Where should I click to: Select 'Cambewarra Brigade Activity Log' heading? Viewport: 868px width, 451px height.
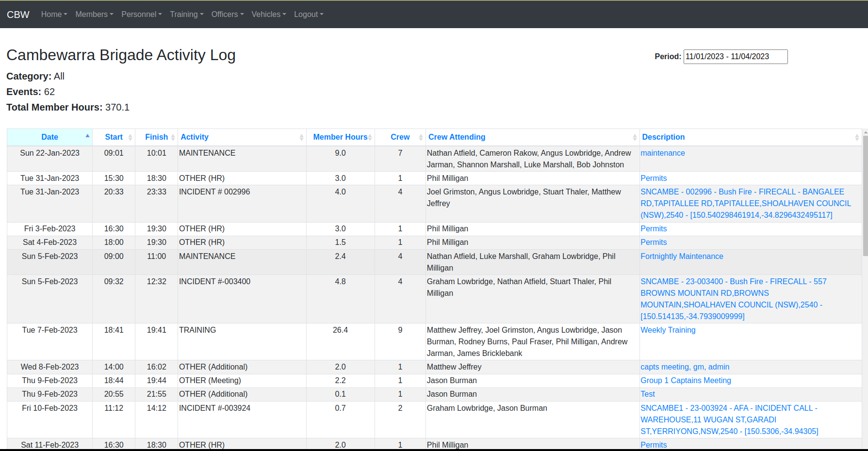(121, 55)
